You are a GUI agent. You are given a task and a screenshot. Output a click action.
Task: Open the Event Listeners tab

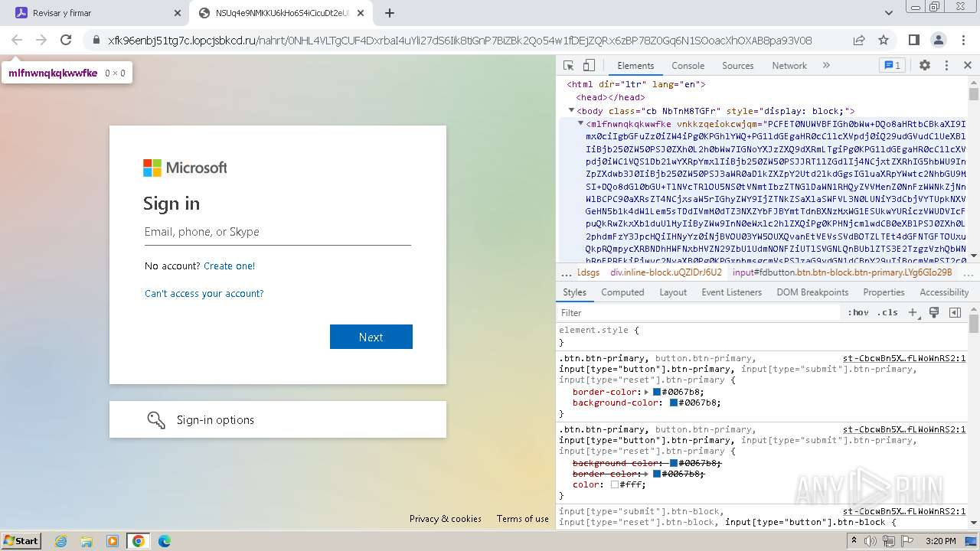pyautogui.click(x=732, y=292)
